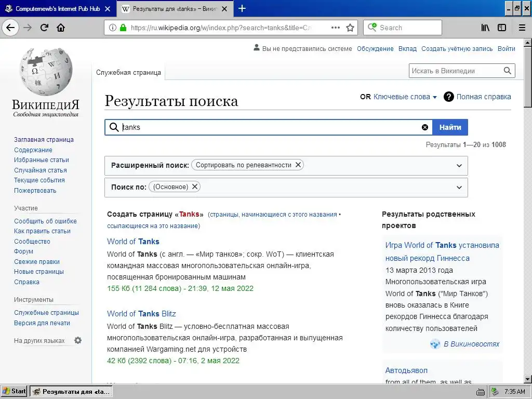Open the Обсуждение link

point(375,48)
